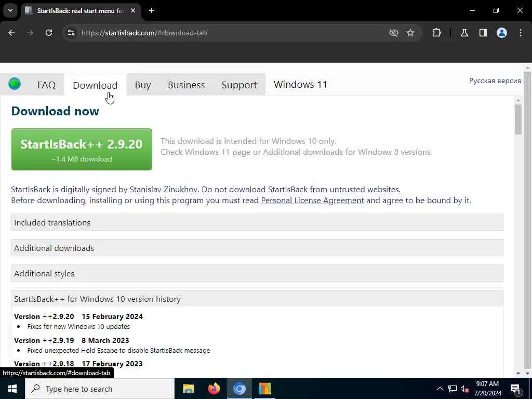Toggle the browser side panel icon
This screenshot has height=399, width=532.
(x=483, y=33)
